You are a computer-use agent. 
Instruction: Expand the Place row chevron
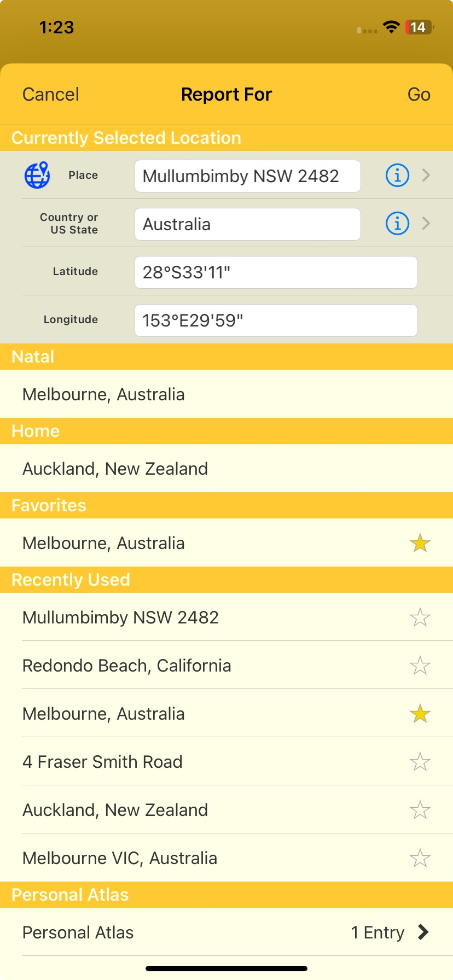coord(426,175)
